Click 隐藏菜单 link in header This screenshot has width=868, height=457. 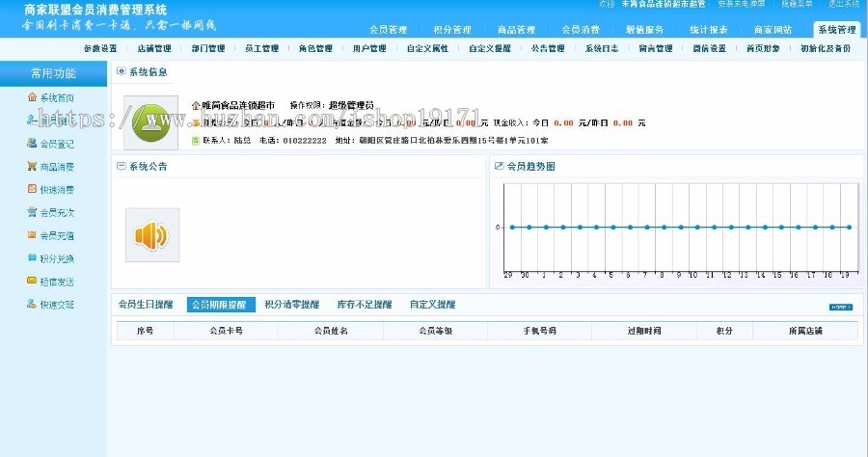click(797, 4)
